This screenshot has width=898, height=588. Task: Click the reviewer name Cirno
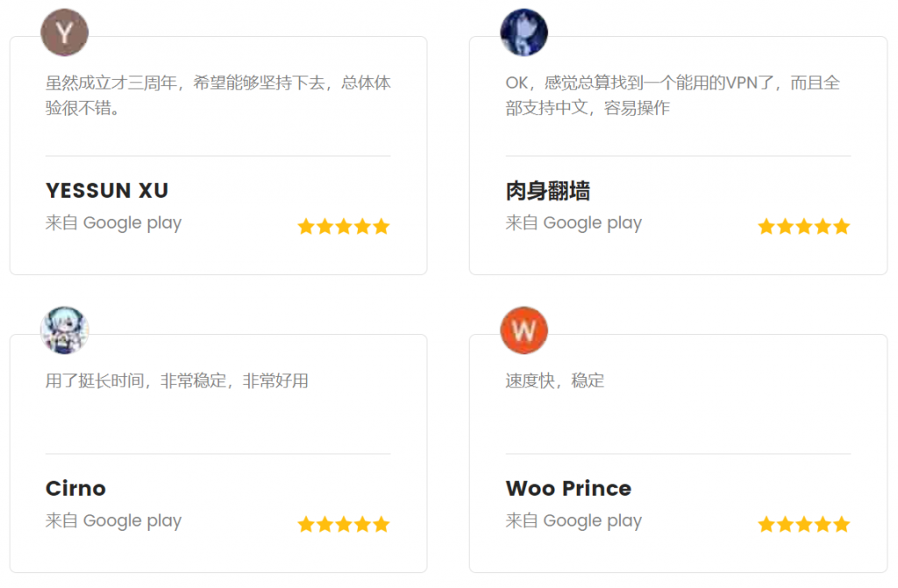click(75, 488)
